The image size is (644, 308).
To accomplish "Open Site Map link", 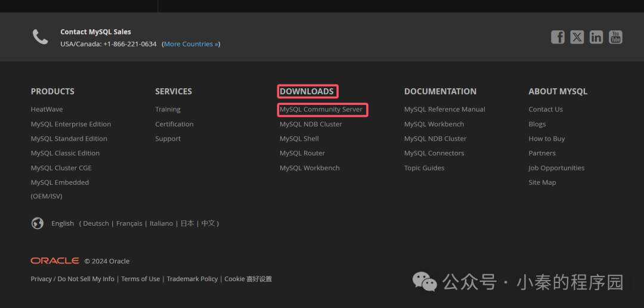I will click(542, 182).
